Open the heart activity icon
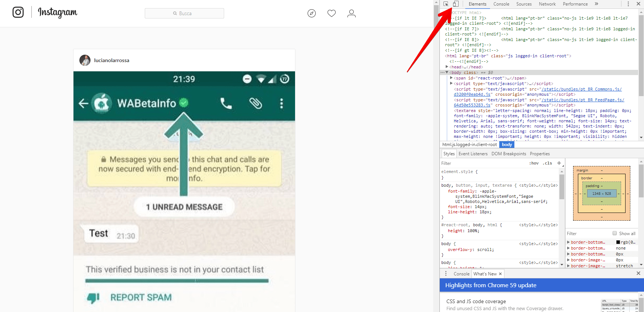 [x=332, y=13]
